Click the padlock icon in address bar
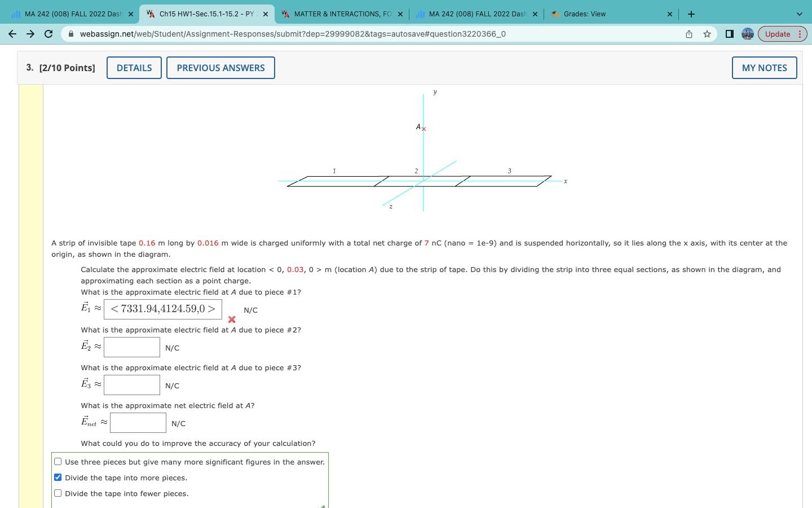This screenshot has width=812, height=508. [72, 34]
